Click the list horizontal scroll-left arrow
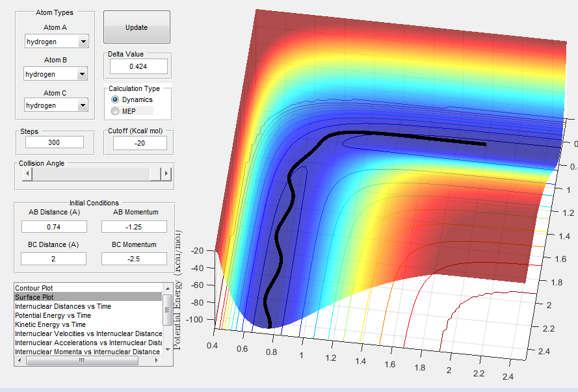The height and width of the screenshot is (392, 578). click(x=20, y=361)
